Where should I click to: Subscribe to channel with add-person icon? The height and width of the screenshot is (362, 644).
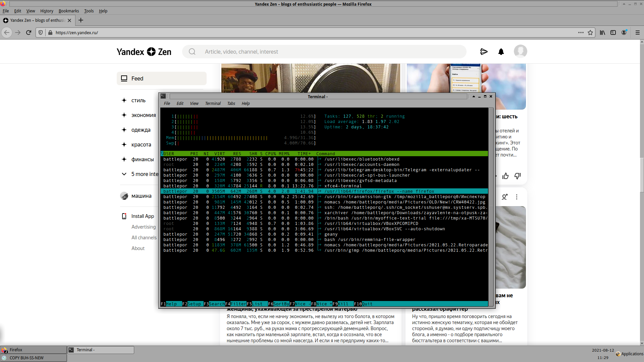tap(504, 197)
